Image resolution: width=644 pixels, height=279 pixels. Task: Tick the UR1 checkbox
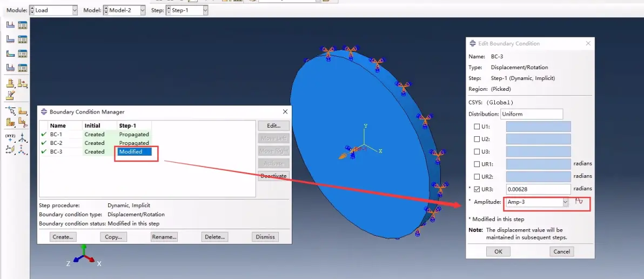[477, 164]
